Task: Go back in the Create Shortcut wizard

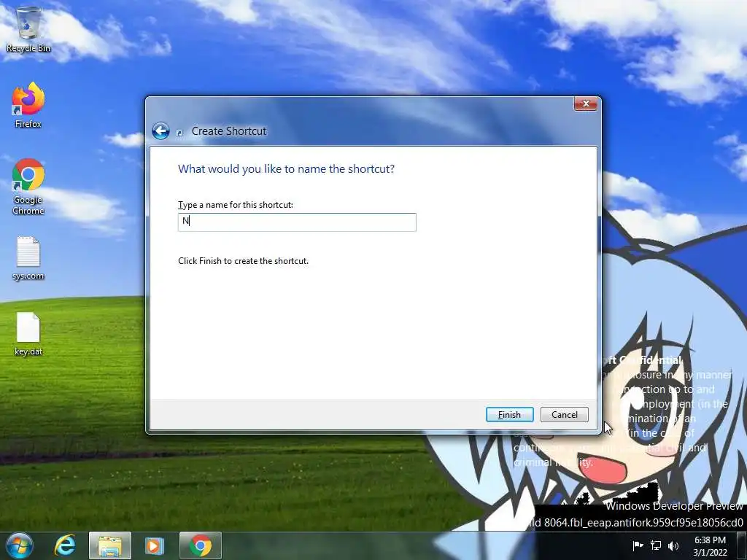Action: [x=160, y=131]
